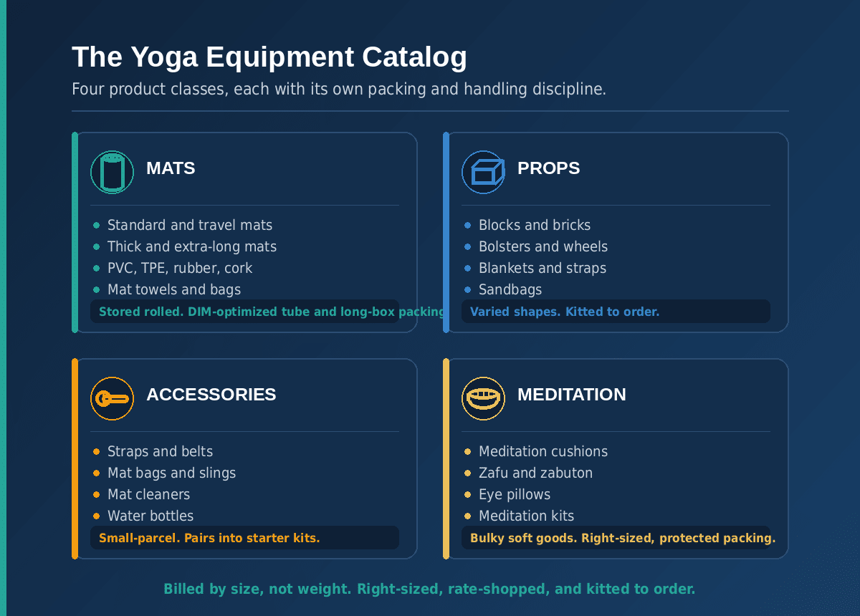The image size is (860, 616).
Task: Click 'Small-parcel. Pairs into starter kits.' note
Action: [x=209, y=538]
